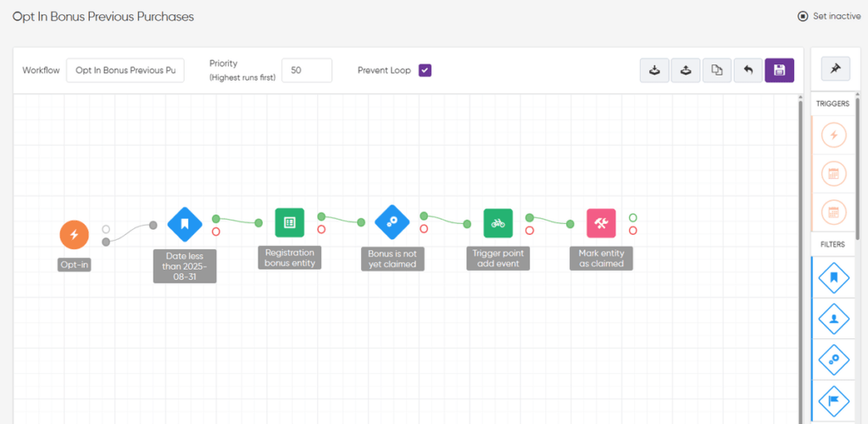
Task: Click Opt-in node's empty white output port
Action: pyautogui.click(x=106, y=229)
